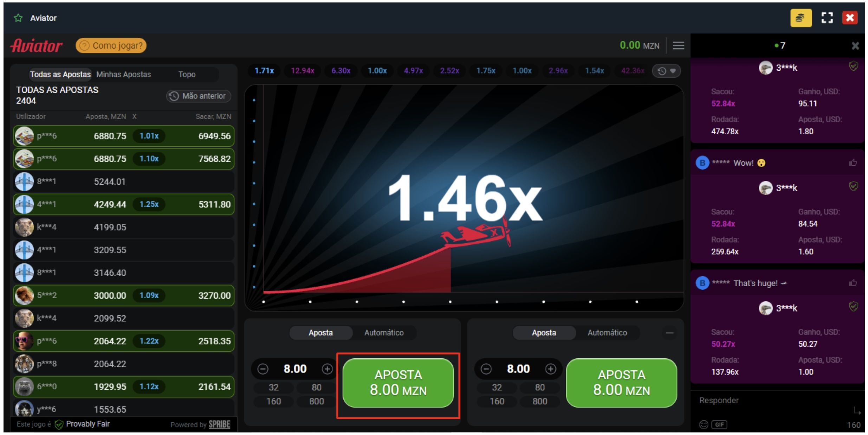Increase left bet amount with plus

coord(327,369)
